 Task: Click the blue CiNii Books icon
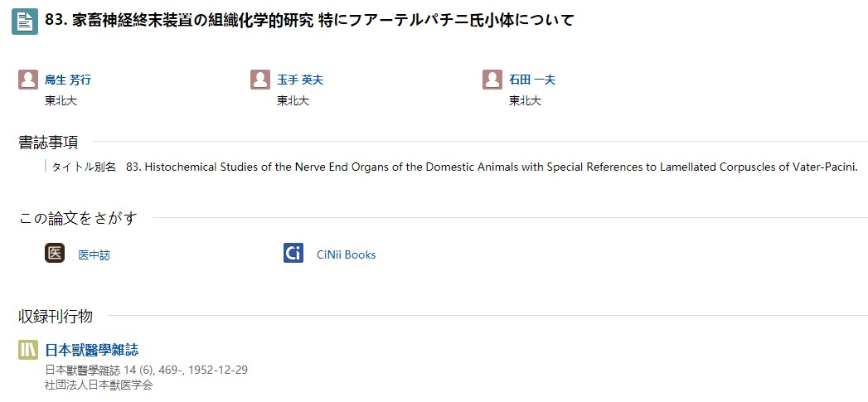coord(293,253)
